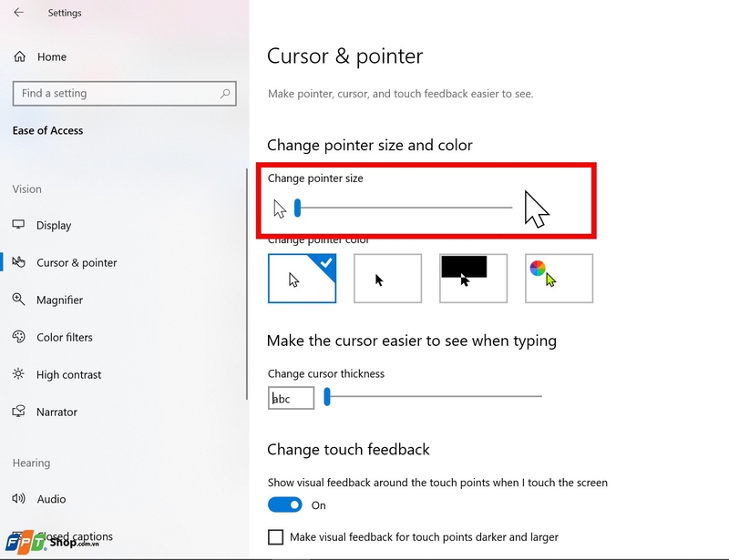The width and height of the screenshot is (729, 560).
Task: Select the Cursor & pointer menu label
Action: coord(77,262)
